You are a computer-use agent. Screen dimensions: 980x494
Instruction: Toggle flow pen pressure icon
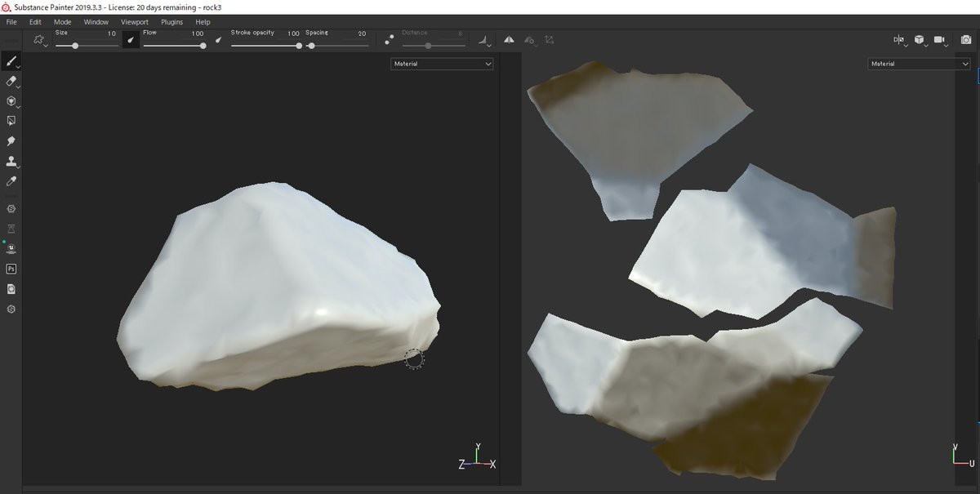218,39
